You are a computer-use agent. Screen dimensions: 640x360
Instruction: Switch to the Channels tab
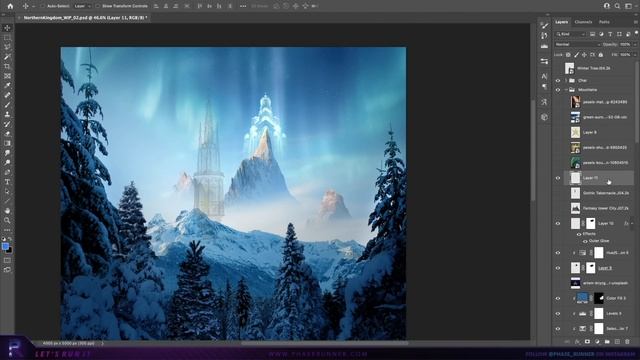[x=583, y=22]
